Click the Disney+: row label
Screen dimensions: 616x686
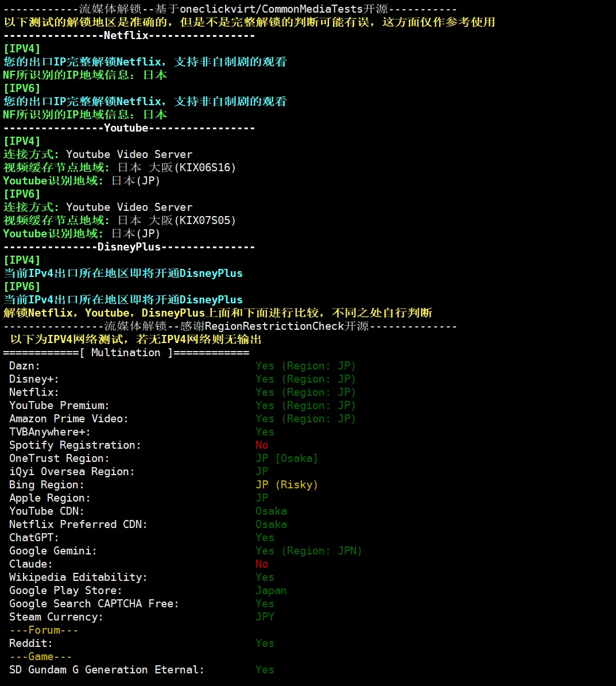coord(34,379)
